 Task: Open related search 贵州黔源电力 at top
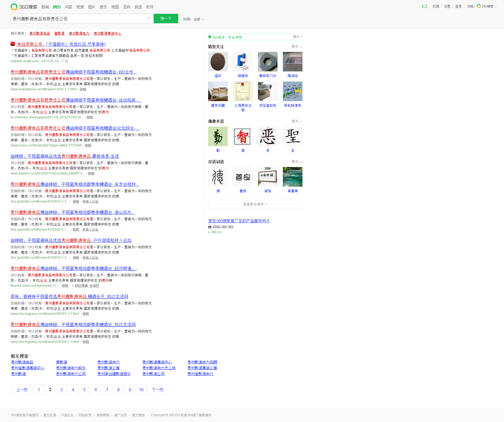pos(79,33)
